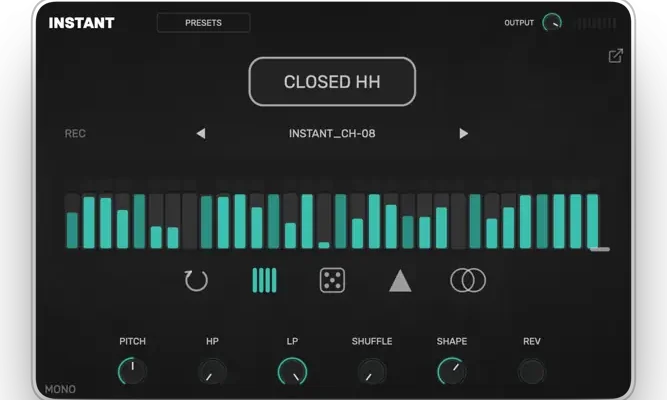The image size is (667, 400).
Task: Click the reset loop arrow icon
Action: (196, 280)
